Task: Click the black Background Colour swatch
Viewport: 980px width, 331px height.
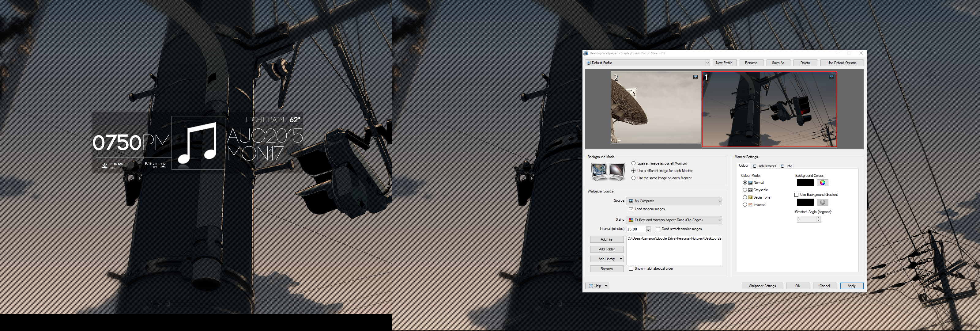Action: click(x=805, y=183)
